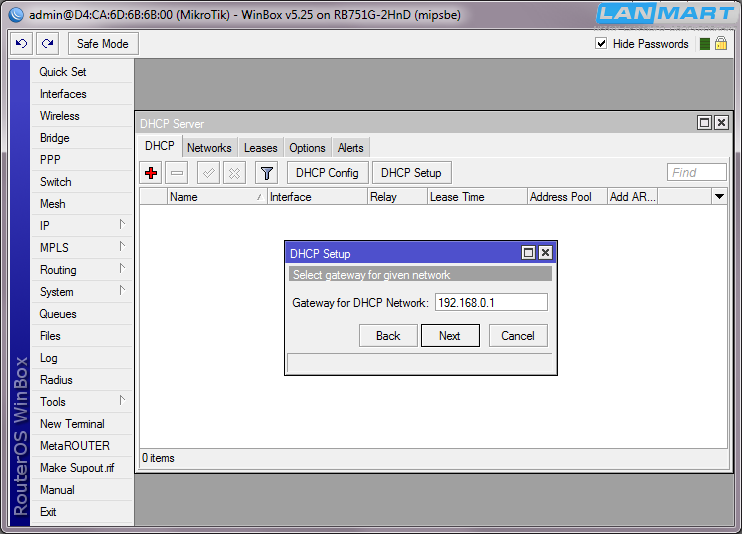Sort by the Address Pool column header
The image size is (742, 534).
(x=567, y=196)
